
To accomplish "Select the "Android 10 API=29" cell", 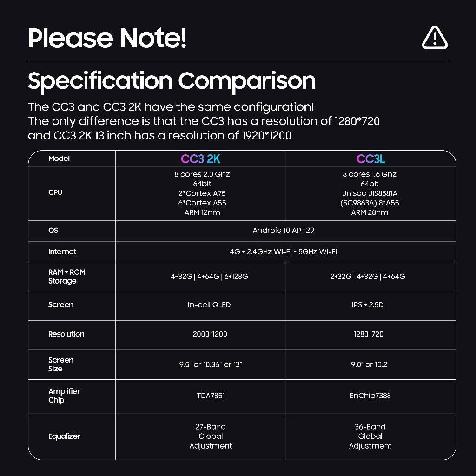I will coord(283,231).
